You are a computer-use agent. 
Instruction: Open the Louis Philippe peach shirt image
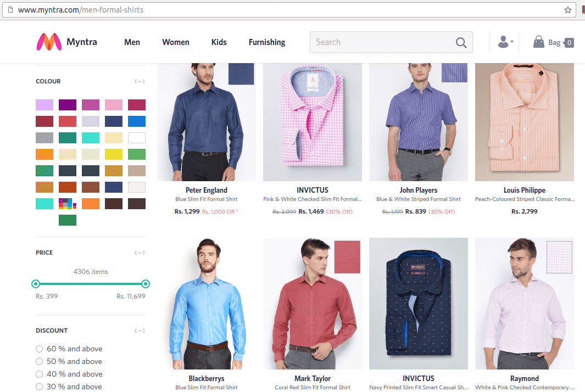coord(525,122)
